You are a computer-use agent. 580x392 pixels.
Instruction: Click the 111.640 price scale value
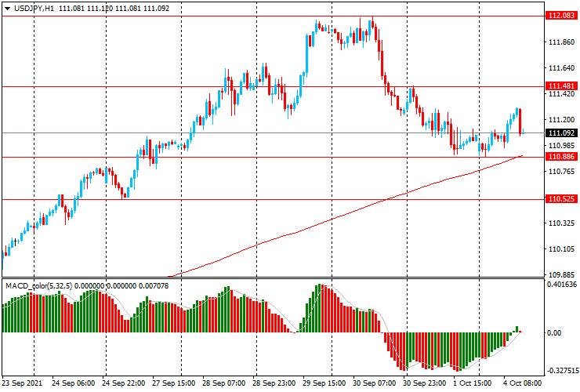(561, 68)
